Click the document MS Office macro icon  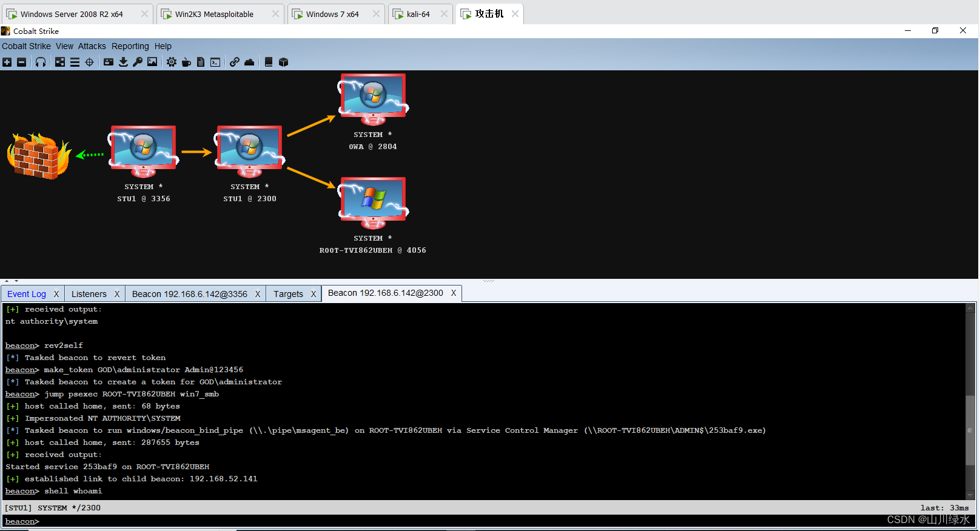201,62
